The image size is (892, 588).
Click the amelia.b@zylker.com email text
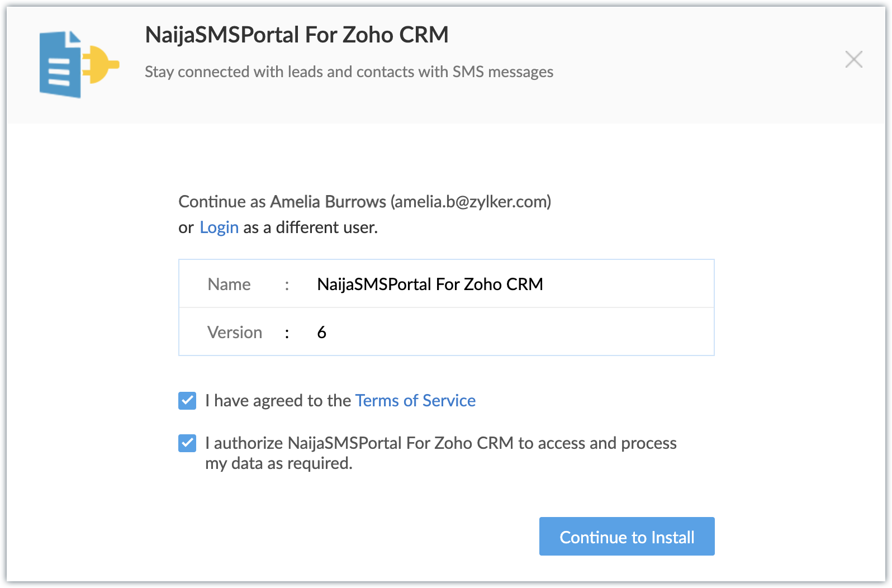pos(471,202)
